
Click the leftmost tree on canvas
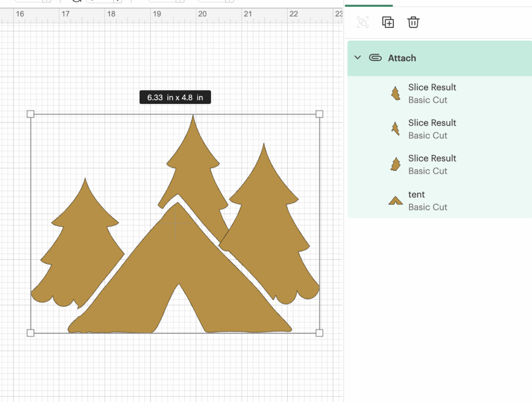tap(78, 249)
